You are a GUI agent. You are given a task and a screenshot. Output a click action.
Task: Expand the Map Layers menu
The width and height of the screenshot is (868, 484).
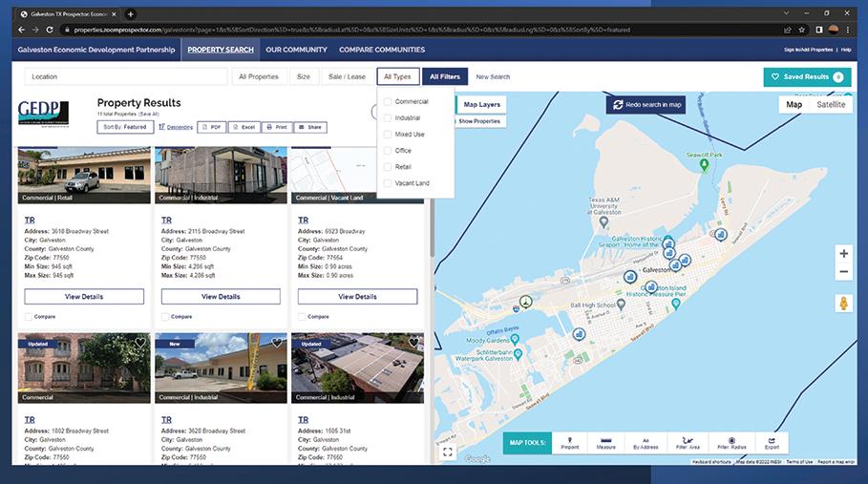click(481, 105)
